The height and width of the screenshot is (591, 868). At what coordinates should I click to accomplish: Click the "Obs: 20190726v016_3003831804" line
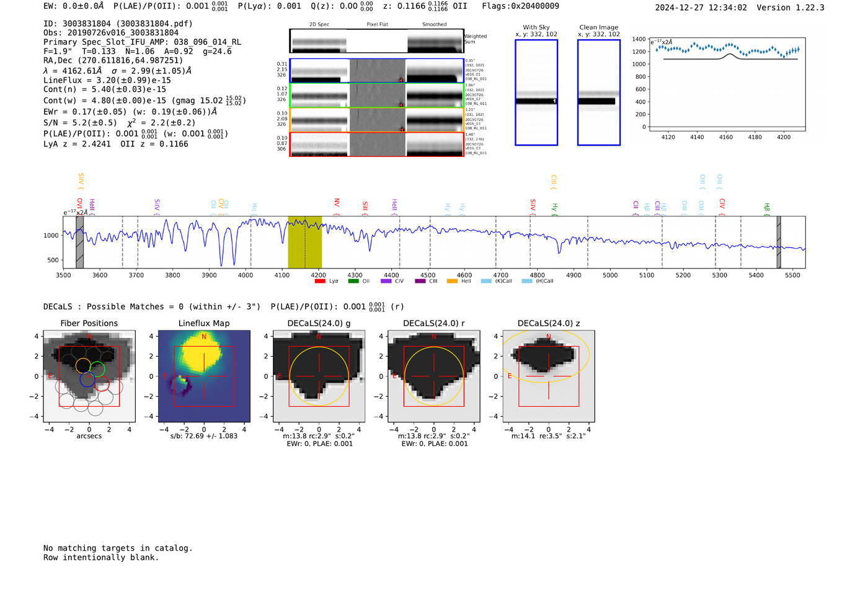coord(111,33)
